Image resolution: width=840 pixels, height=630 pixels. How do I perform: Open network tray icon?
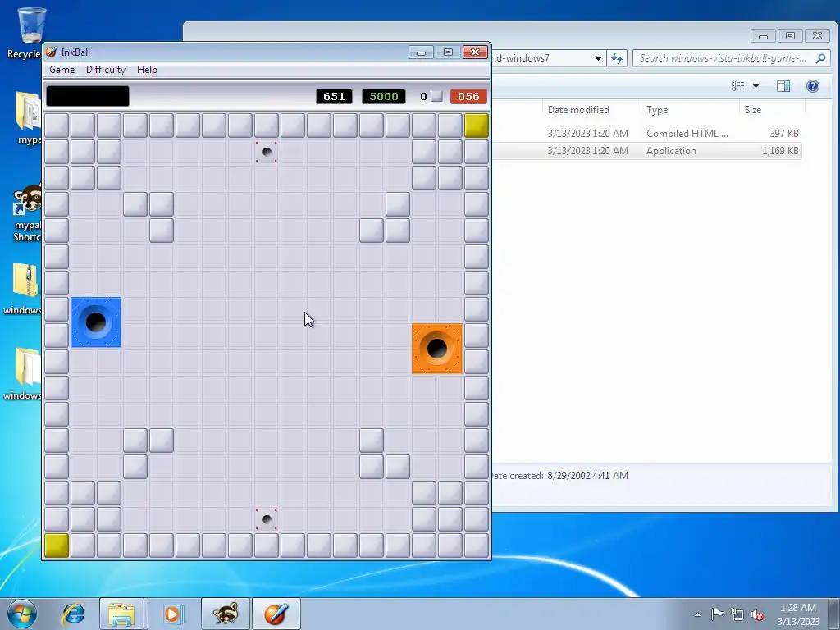pyautogui.click(x=737, y=614)
